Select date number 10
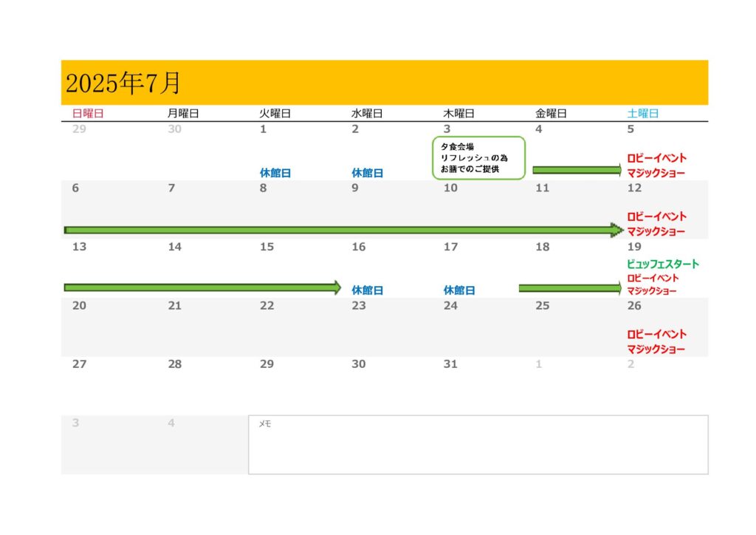The image size is (756, 535). [450, 188]
